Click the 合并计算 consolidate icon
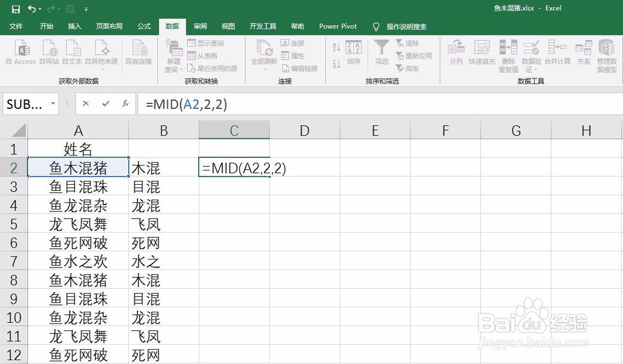Viewport: 623px width, 364px height. pyautogui.click(x=558, y=52)
